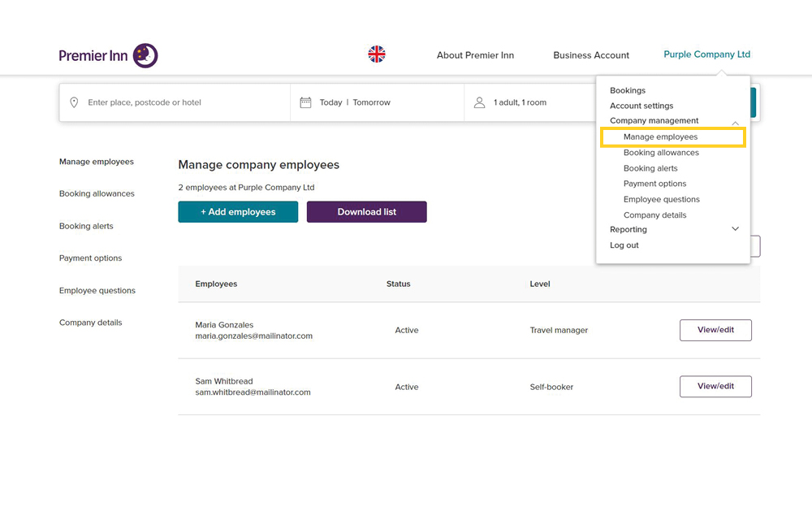Expand the Reporting submenu
The width and height of the screenshot is (812, 520).
coord(735,229)
